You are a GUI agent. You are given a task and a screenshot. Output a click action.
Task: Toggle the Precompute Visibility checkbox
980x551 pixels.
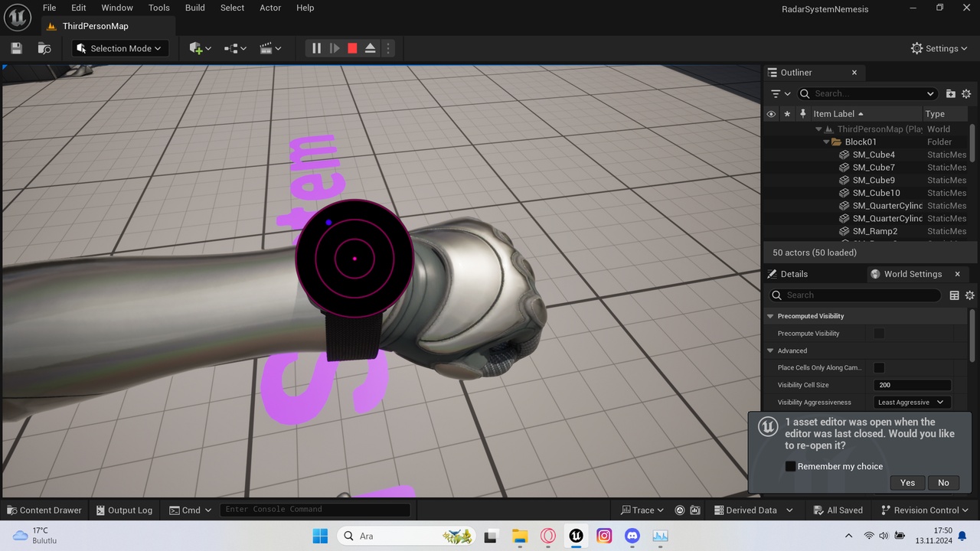point(879,333)
